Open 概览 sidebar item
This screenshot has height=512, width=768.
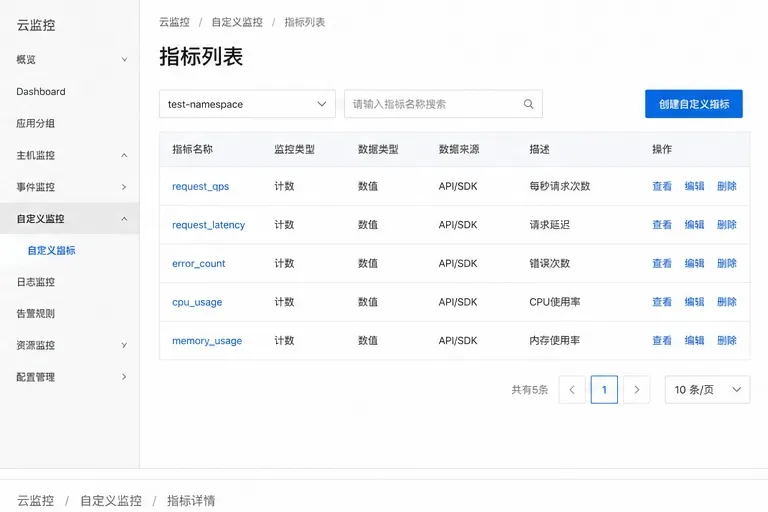click(x=26, y=59)
